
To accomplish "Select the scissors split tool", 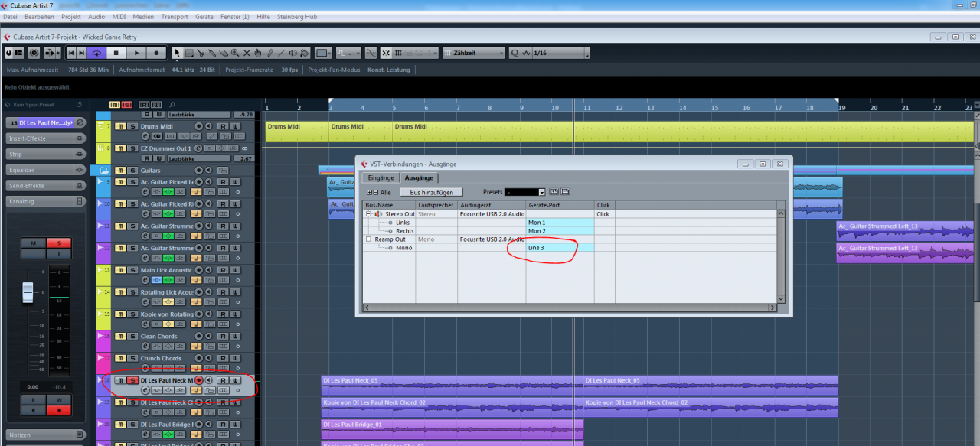I will [200, 54].
